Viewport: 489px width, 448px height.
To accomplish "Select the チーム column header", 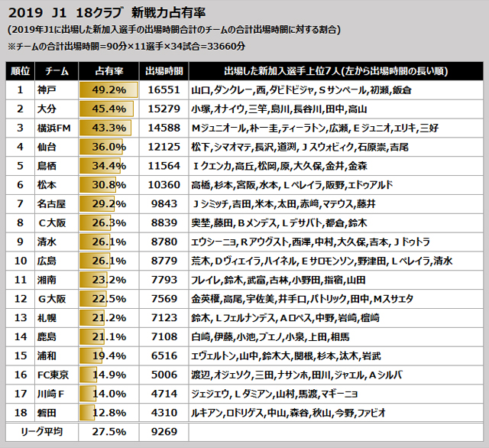I will tap(60, 71).
